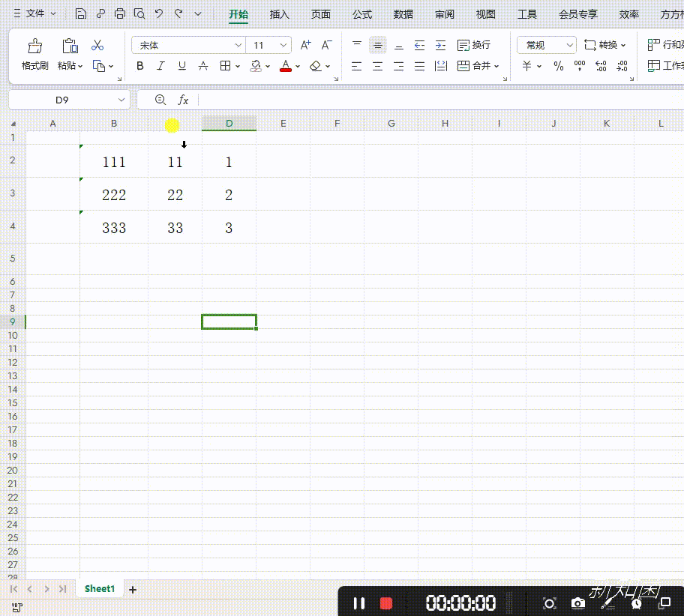Toggle distributed alignment icon

pyautogui.click(x=441, y=66)
